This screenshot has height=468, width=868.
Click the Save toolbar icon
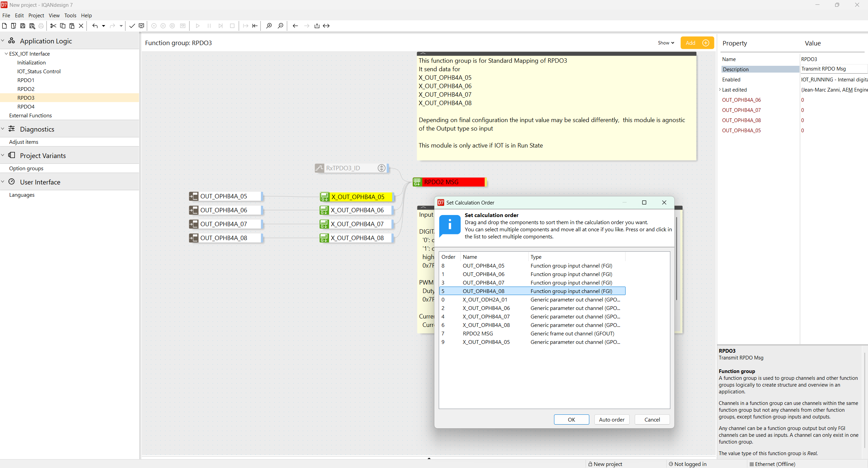tap(23, 26)
